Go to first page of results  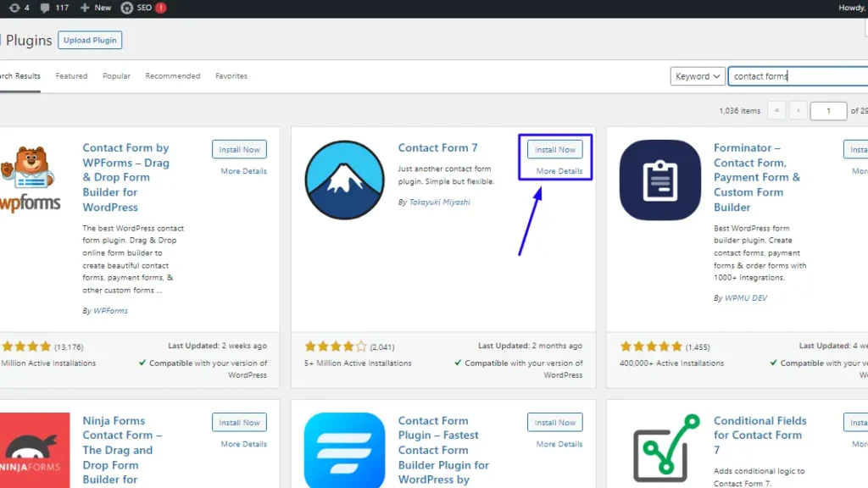point(776,111)
